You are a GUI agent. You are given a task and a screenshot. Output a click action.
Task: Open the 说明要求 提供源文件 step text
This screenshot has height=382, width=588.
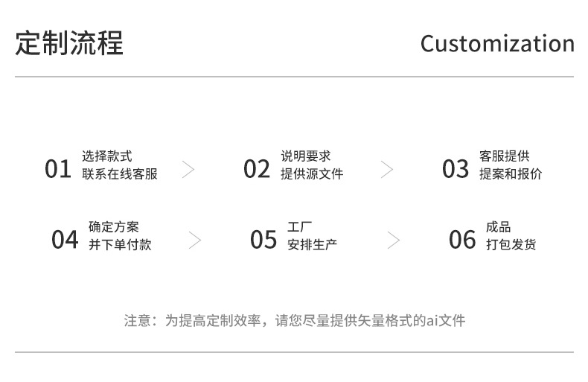pyautogui.click(x=312, y=165)
